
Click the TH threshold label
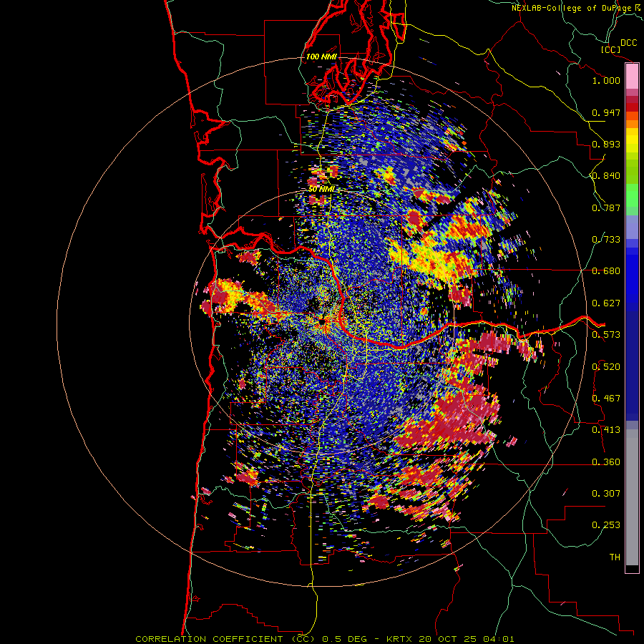pos(615,557)
